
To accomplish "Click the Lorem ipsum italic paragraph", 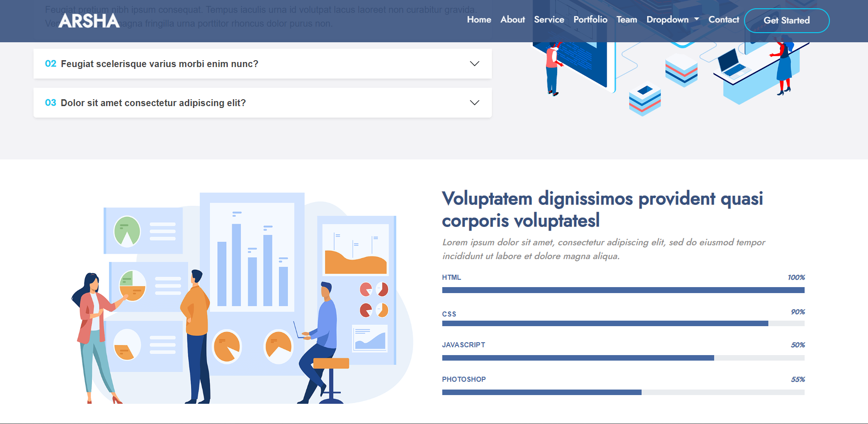I will coord(603,249).
